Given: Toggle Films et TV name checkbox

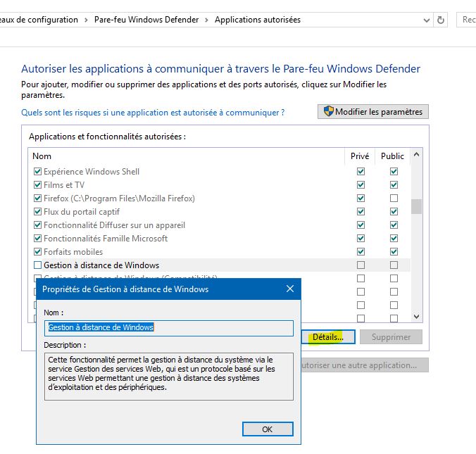Looking at the screenshot, I should [x=37, y=185].
